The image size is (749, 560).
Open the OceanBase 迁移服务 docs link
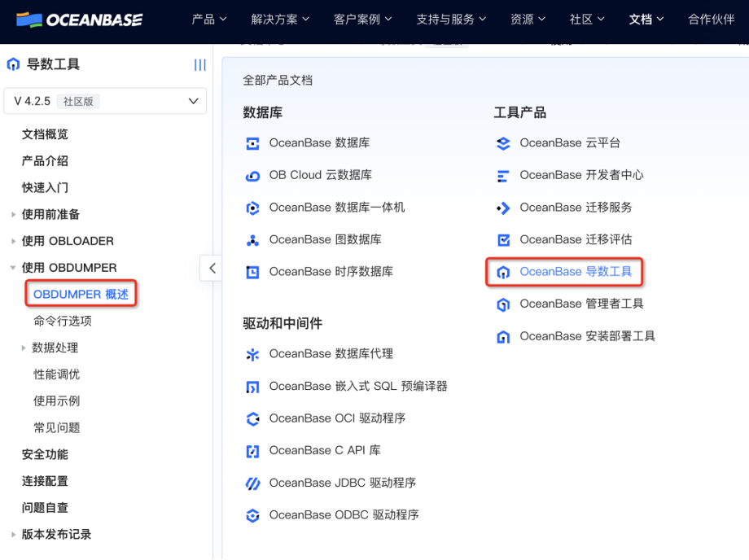tap(576, 208)
